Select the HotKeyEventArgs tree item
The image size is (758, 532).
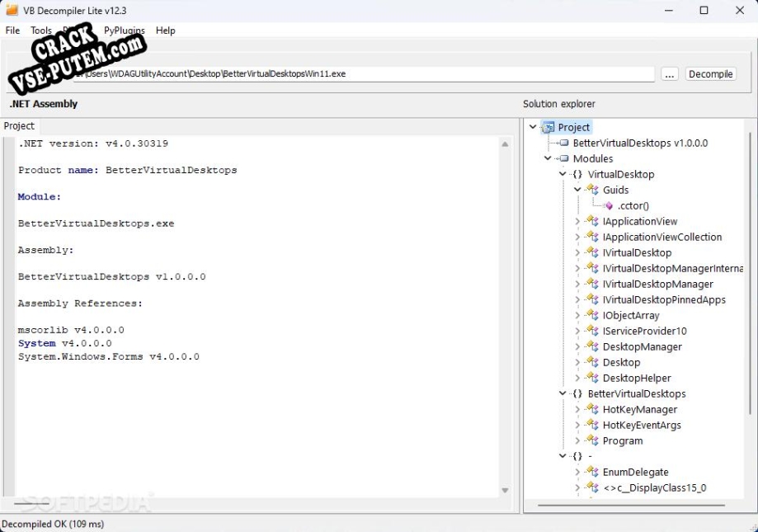coord(642,426)
